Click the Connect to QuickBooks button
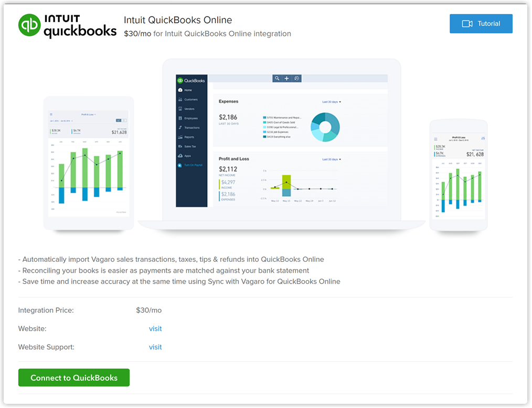 [73, 378]
